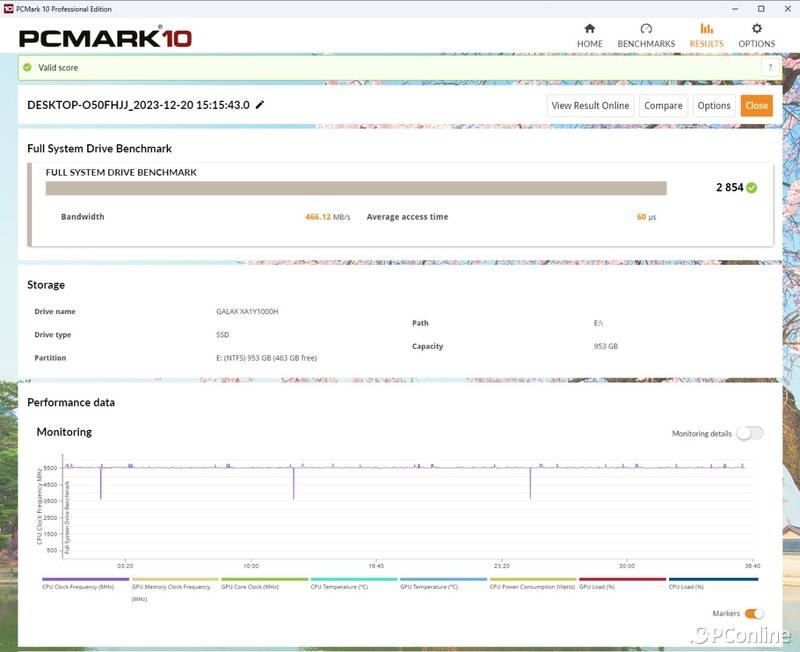The height and width of the screenshot is (652, 800).
Task: Click the green valid score checkmark
Action: tap(28, 68)
